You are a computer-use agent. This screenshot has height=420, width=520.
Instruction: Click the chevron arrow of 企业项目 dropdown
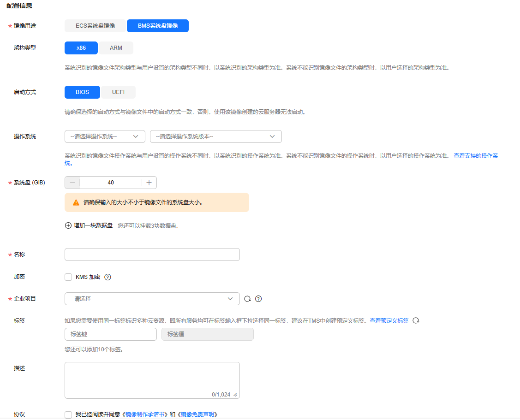tap(230, 299)
